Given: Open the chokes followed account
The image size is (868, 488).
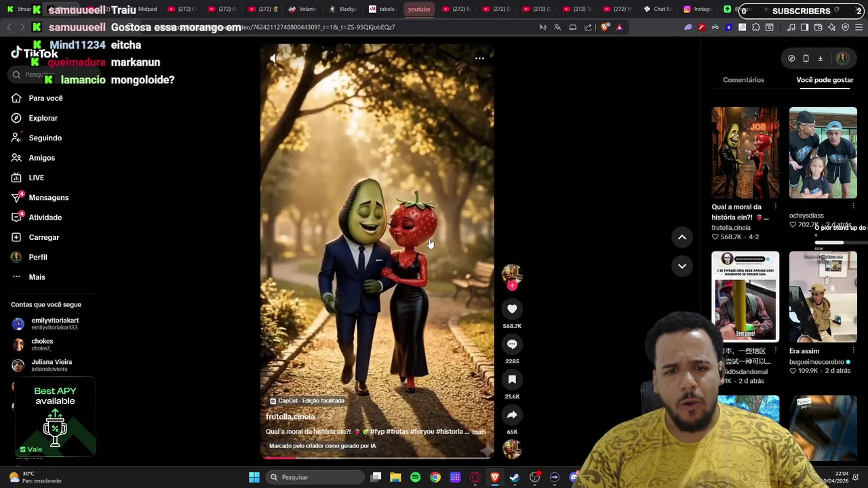Looking at the screenshot, I should 33,344.
